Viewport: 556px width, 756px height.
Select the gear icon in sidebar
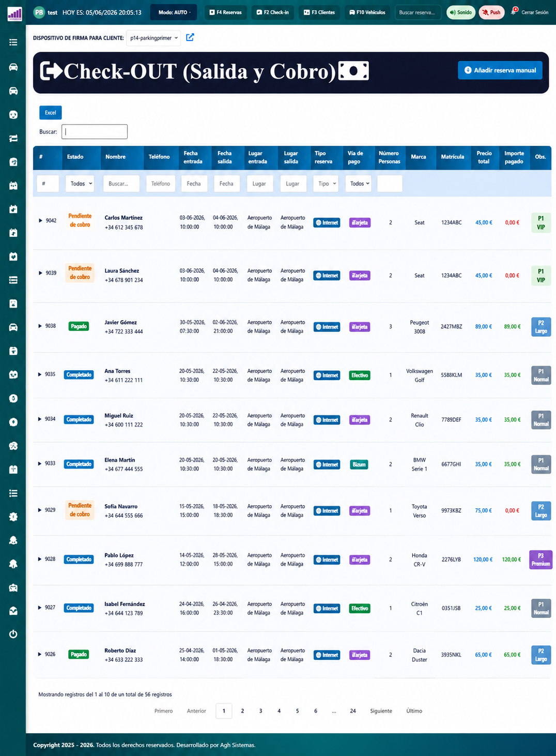[x=13, y=517]
